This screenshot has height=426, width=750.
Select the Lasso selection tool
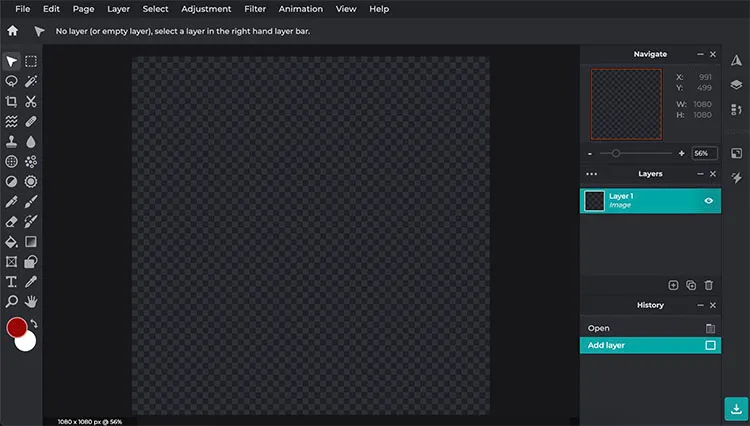(11, 81)
